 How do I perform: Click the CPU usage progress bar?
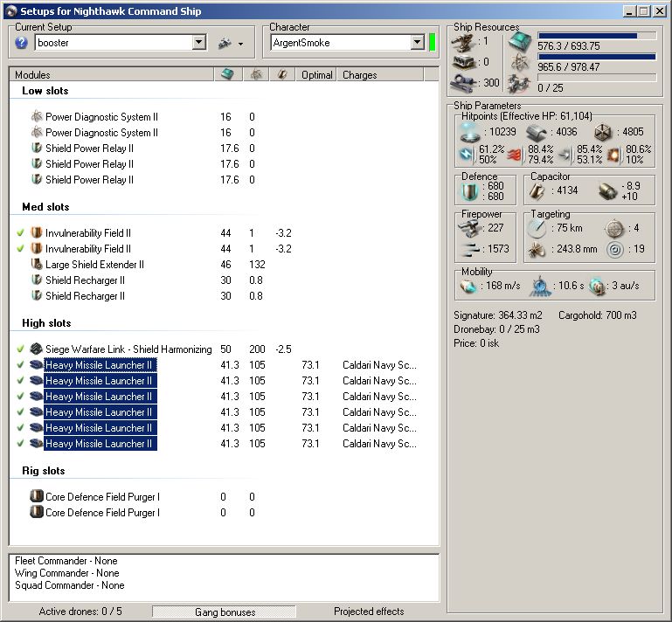tap(597, 36)
